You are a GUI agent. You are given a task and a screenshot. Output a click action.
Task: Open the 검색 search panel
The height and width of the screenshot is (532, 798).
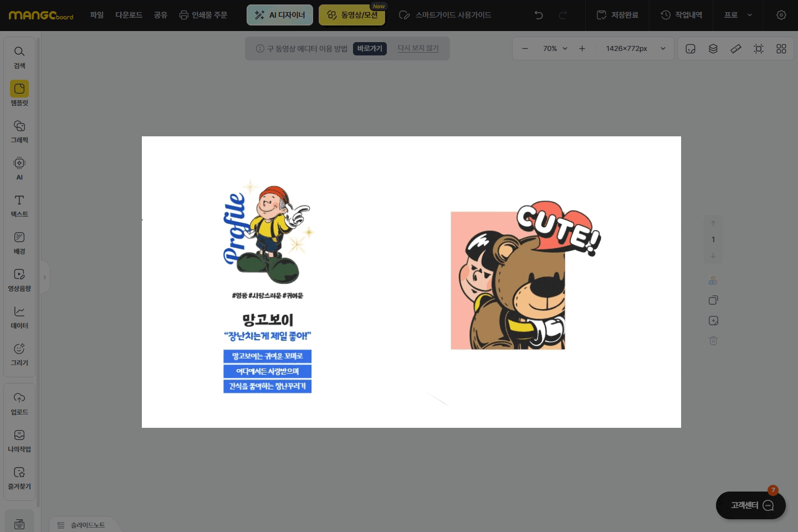(x=19, y=57)
